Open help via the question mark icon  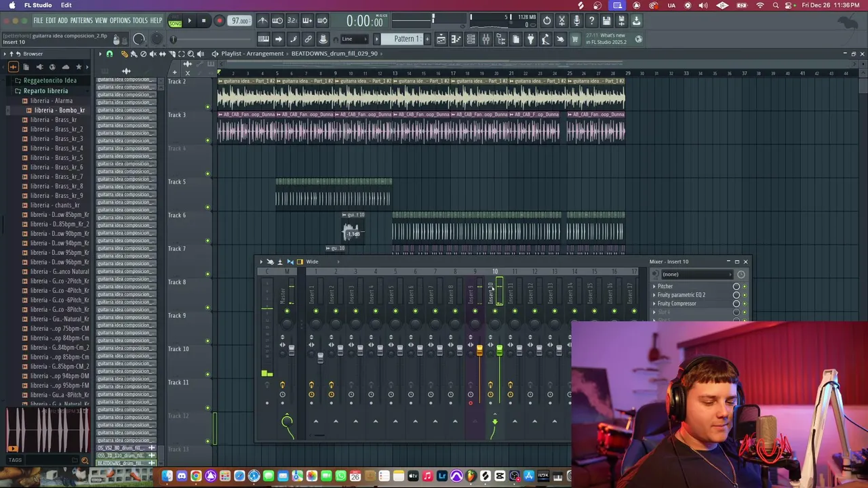coord(591,20)
